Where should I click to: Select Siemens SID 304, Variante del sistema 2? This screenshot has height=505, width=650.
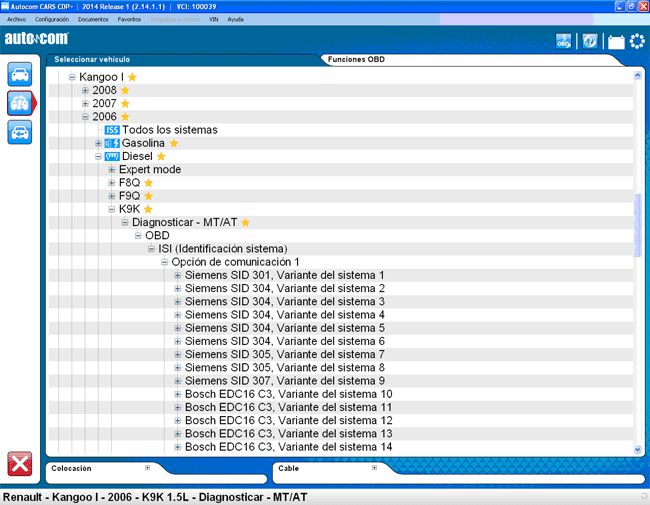click(x=285, y=289)
